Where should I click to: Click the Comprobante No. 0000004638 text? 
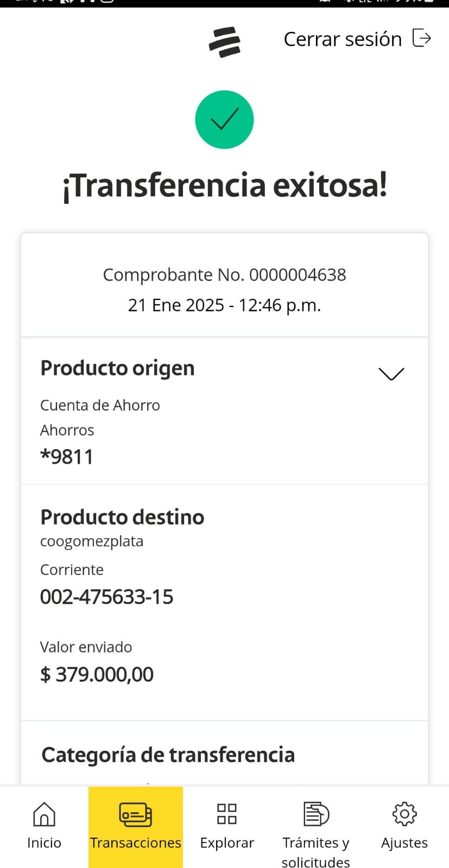tap(224, 275)
